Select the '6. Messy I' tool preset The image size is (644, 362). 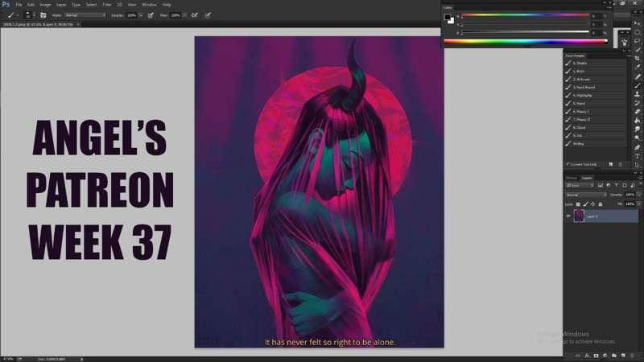596,111
